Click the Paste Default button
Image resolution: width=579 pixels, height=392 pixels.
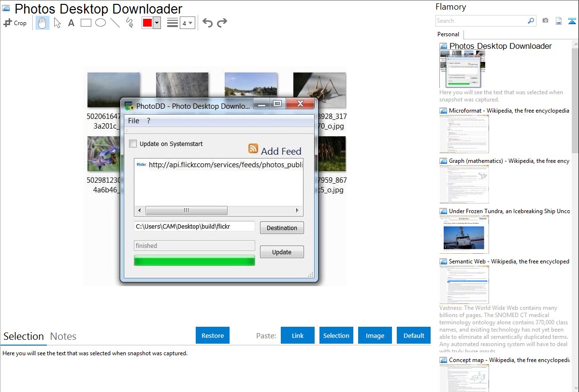pyautogui.click(x=414, y=335)
